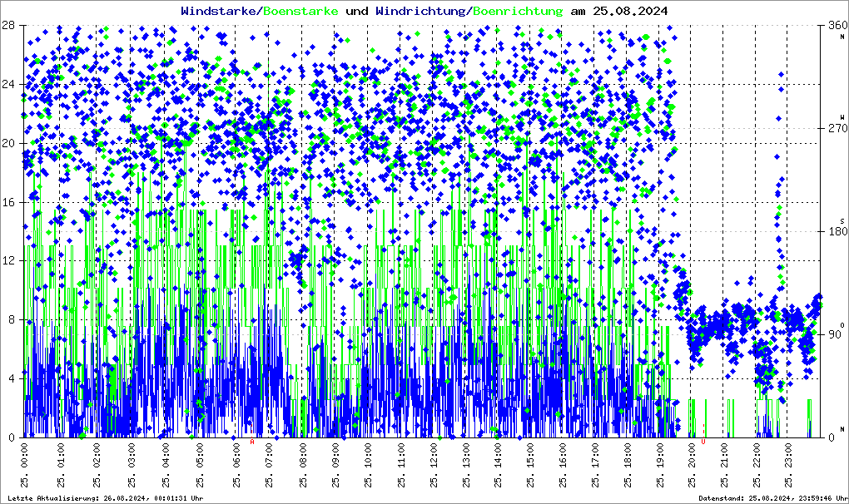Click the '23:00' time label on x-axis

[788, 456]
